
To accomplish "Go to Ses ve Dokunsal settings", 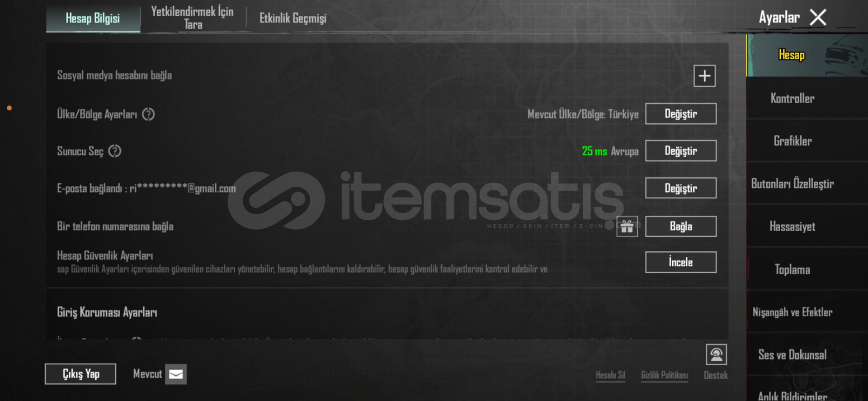I will tap(793, 355).
